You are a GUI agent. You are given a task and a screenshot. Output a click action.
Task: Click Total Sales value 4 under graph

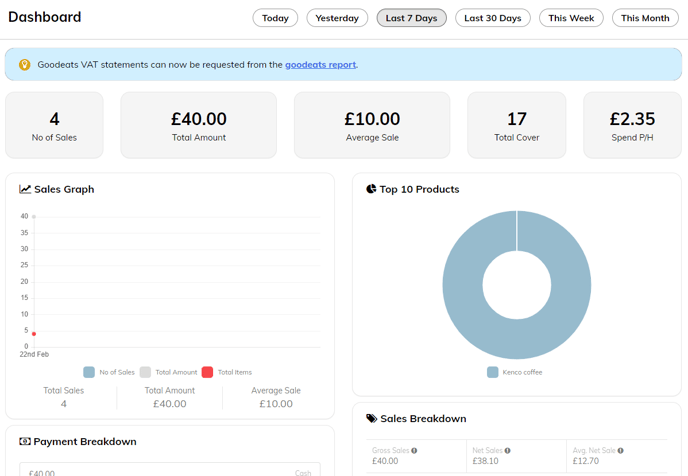(x=64, y=404)
